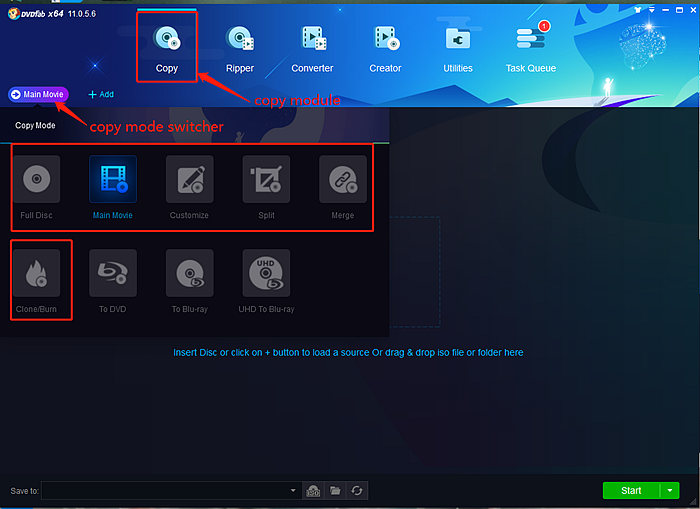Maximize the DVDFab window
The image size is (700, 509).
tap(679, 10)
